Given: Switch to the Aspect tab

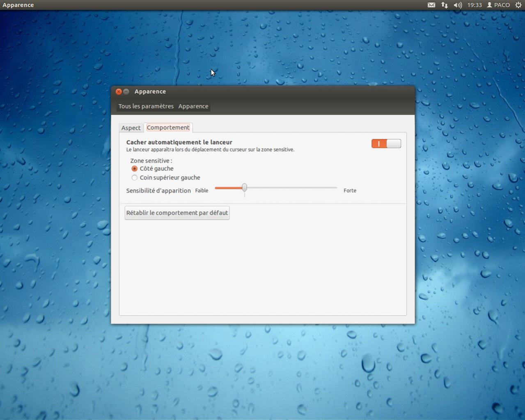Looking at the screenshot, I should point(131,128).
